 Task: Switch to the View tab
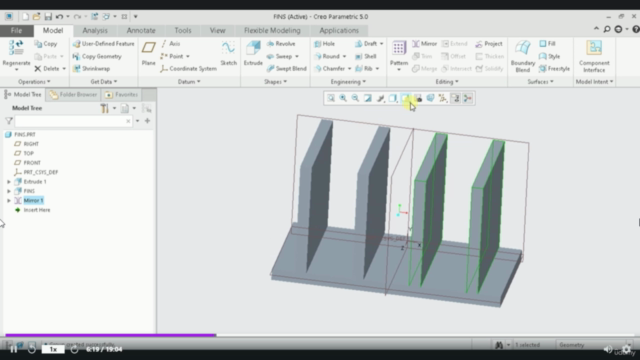pos(217,31)
